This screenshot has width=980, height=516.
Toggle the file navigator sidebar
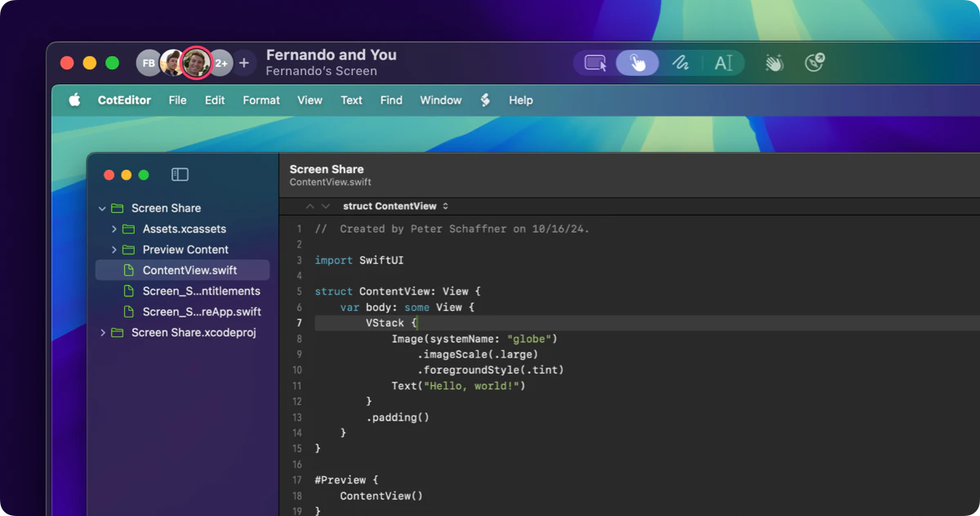pyautogui.click(x=180, y=174)
